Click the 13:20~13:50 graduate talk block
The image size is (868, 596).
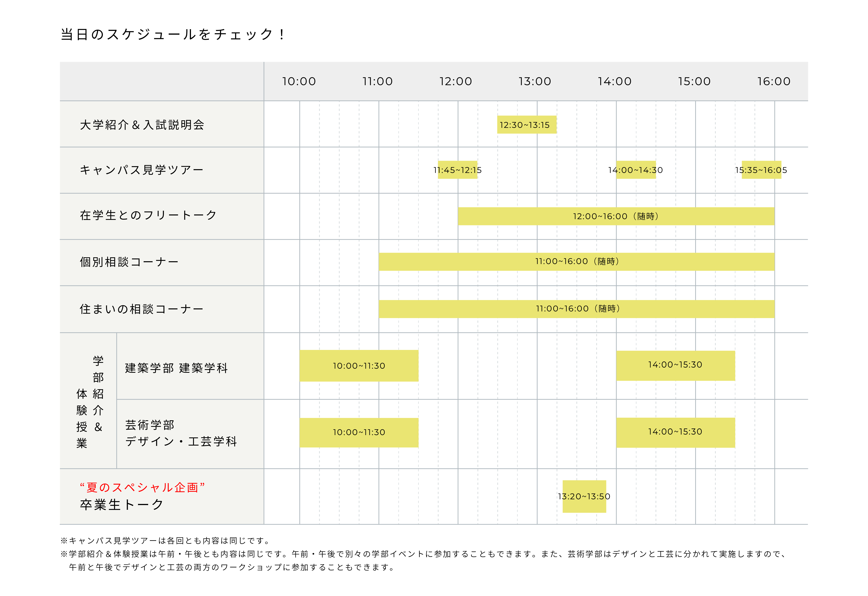(584, 497)
